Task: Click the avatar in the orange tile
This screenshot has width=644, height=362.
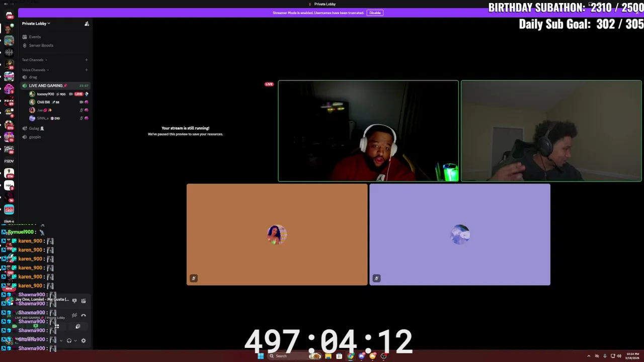Action: pos(277,234)
